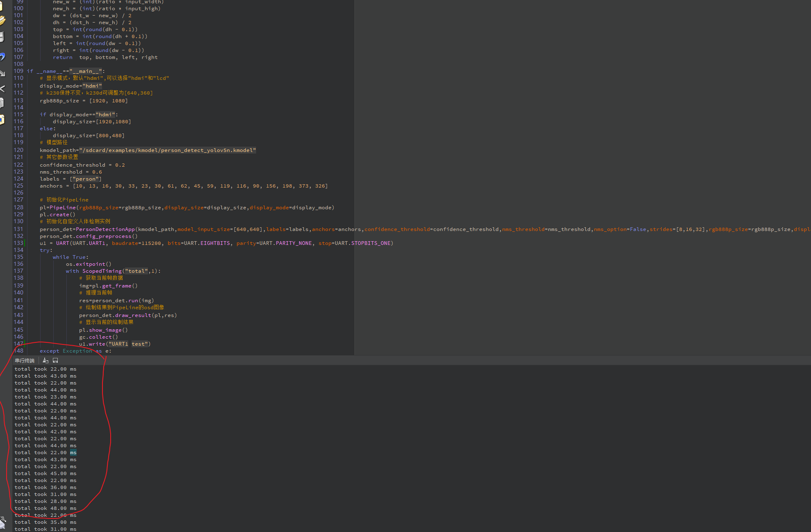
Task: Click the highlighted 'ms' in terminal output
Action: point(73,453)
